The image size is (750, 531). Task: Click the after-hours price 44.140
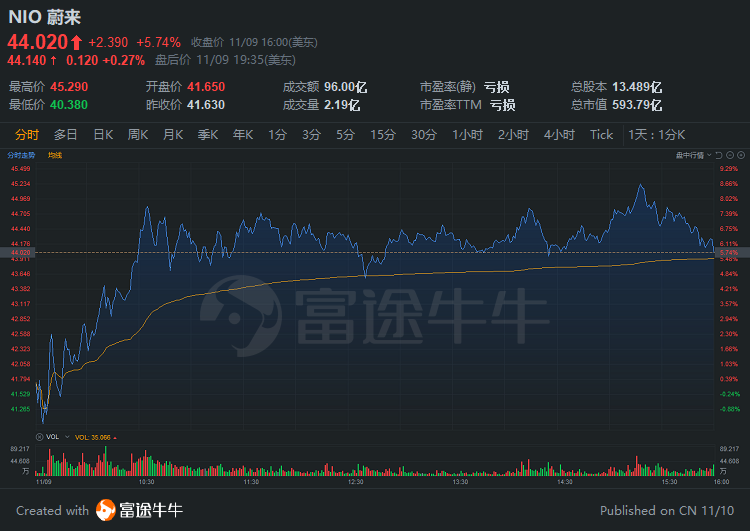27,60
